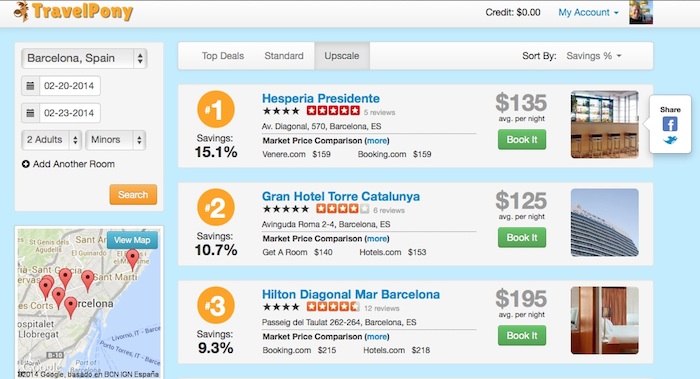Screen dimensions: 700x379
Task: Expand the 2 Adults selector
Action: 52,140
